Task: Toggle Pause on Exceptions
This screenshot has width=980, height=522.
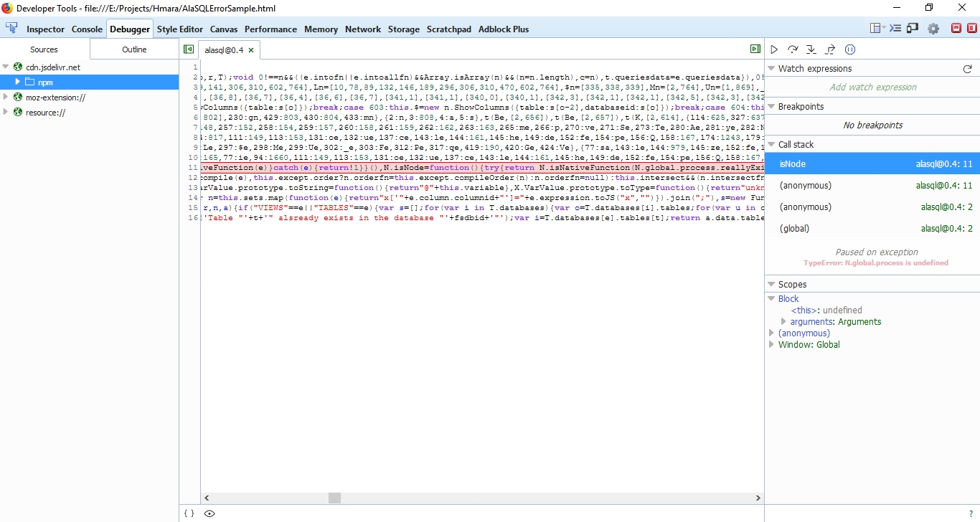Action: [850, 49]
